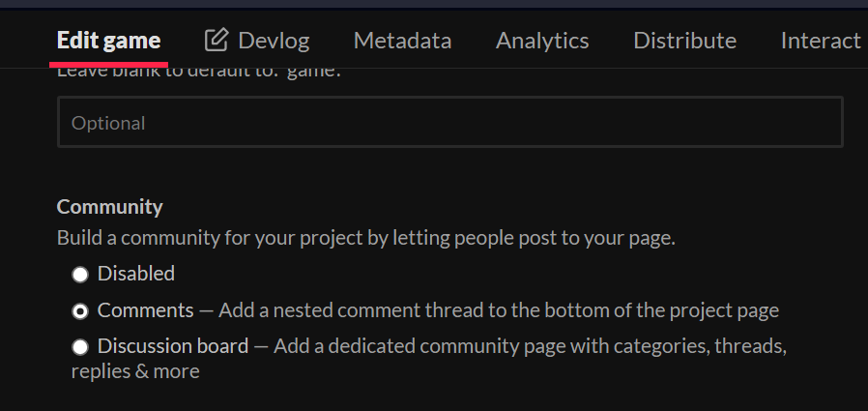Image resolution: width=868 pixels, height=411 pixels.
Task: Focus the Optional text input field
Action: [449, 123]
